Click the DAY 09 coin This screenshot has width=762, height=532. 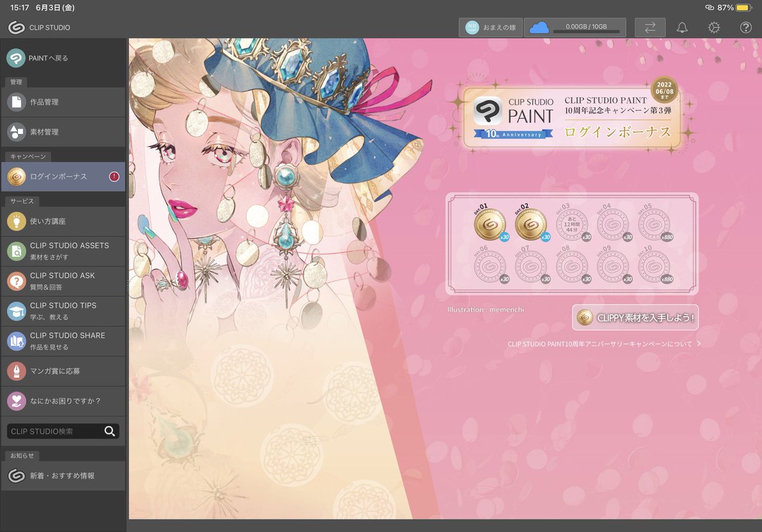(x=613, y=265)
